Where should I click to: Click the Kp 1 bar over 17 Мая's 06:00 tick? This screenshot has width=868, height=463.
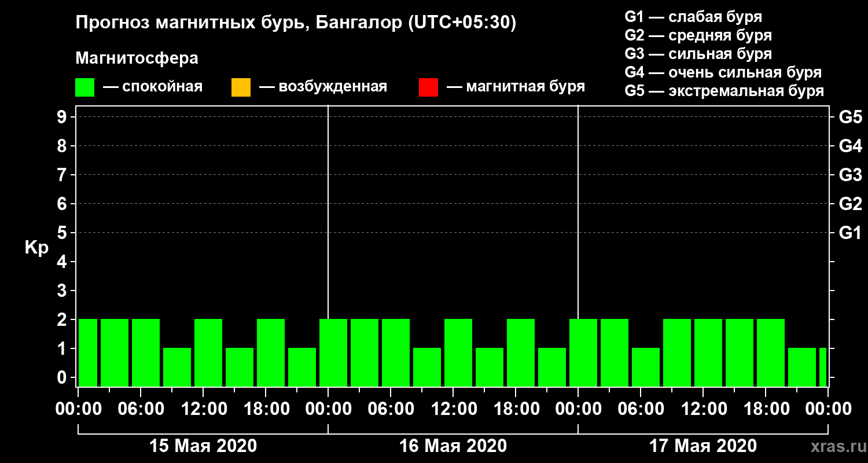point(646,367)
